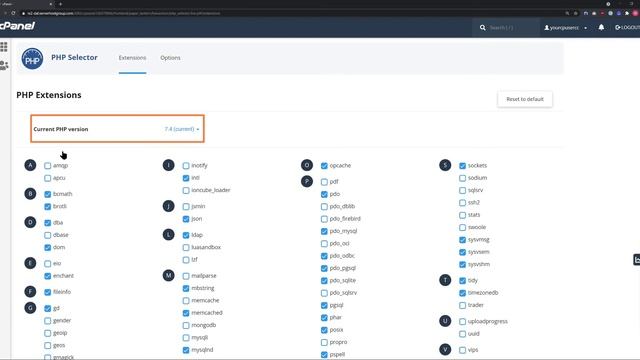The height and width of the screenshot is (360, 640).
Task: Uncheck the pdo_mysql extension
Action: [324, 231]
